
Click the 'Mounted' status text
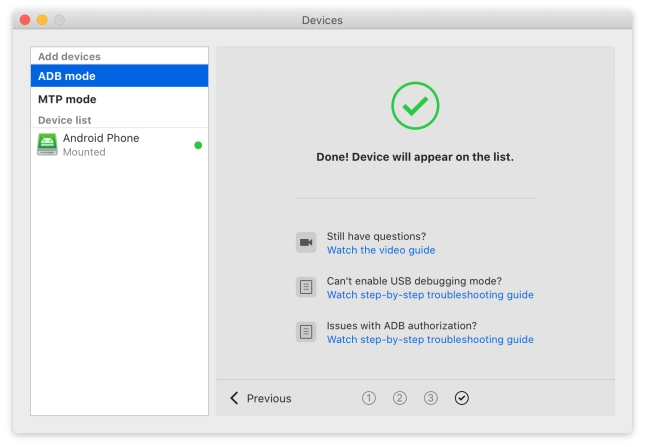click(84, 152)
